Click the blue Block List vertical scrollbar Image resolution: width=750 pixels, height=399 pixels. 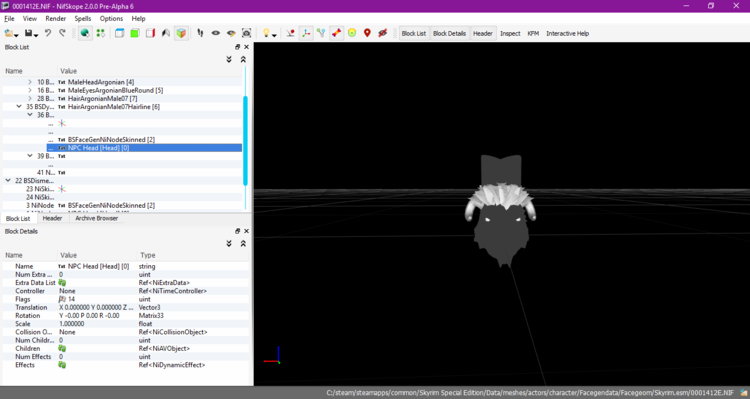(x=245, y=141)
